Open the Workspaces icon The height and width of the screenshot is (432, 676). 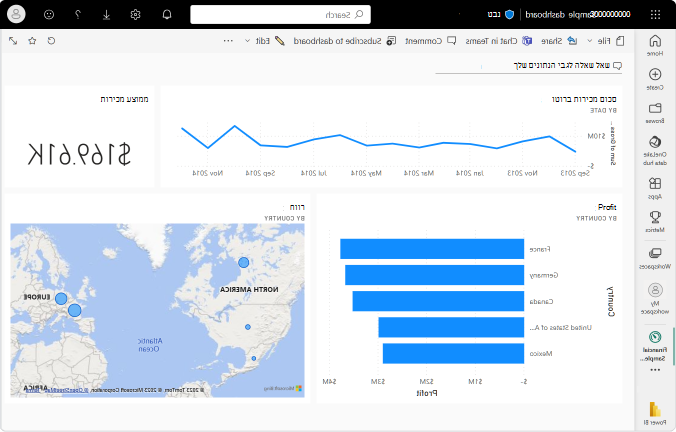click(x=655, y=253)
